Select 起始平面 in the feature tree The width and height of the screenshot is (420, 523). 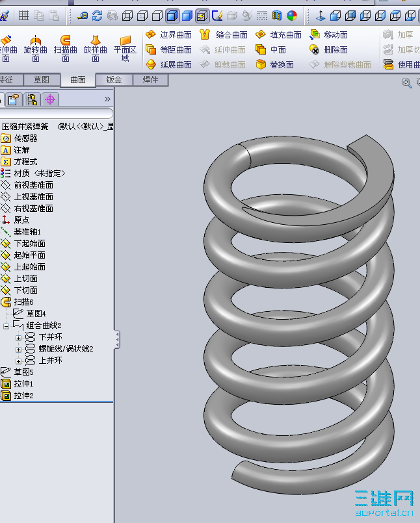coord(23,255)
